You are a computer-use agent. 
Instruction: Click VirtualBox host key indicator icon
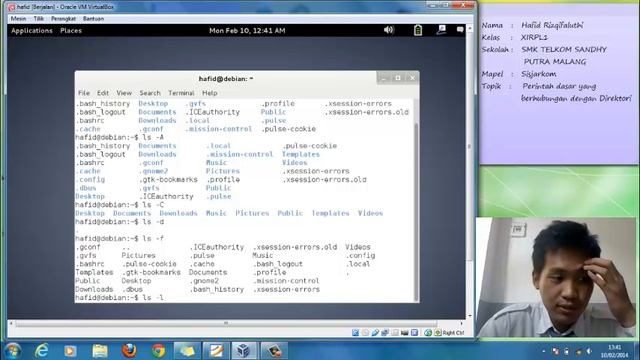click(x=438, y=333)
